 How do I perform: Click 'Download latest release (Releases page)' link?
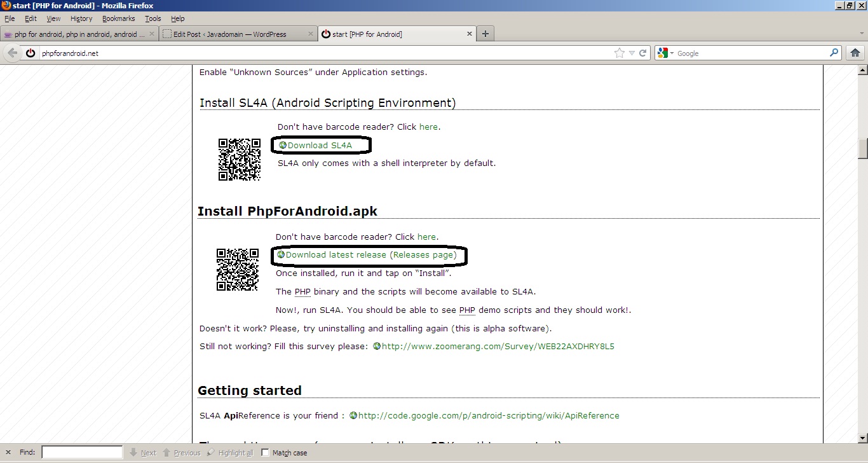click(371, 254)
